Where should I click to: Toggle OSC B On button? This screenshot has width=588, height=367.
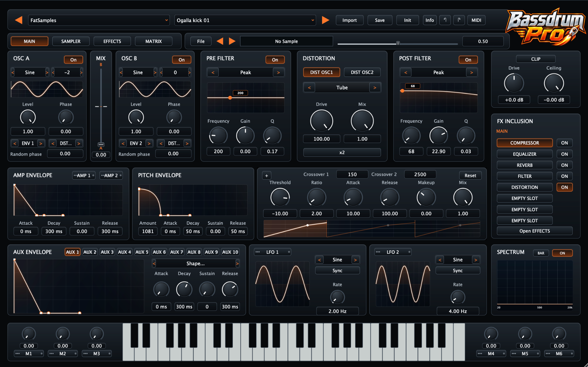tap(181, 59)
